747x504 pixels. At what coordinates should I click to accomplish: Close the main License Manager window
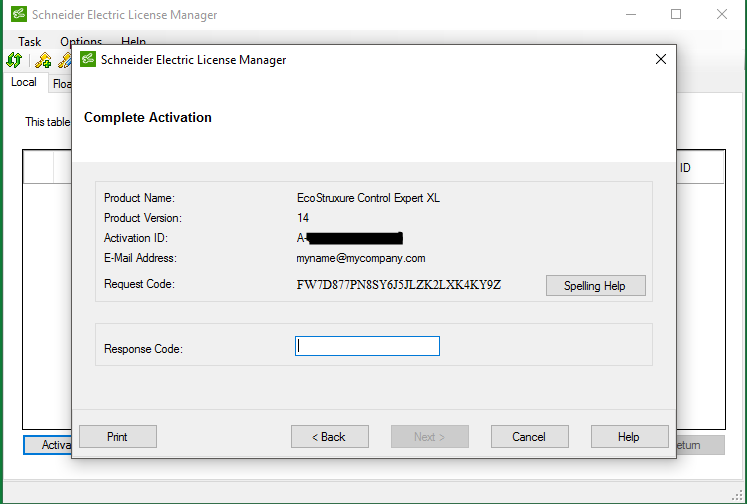coord(722,14)
